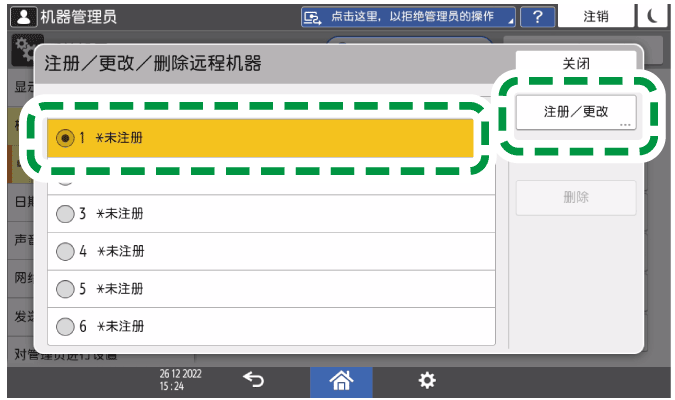This screenshot has height=400, width=675.
Task: Click the 注册/更改 button
Action: 576,112
